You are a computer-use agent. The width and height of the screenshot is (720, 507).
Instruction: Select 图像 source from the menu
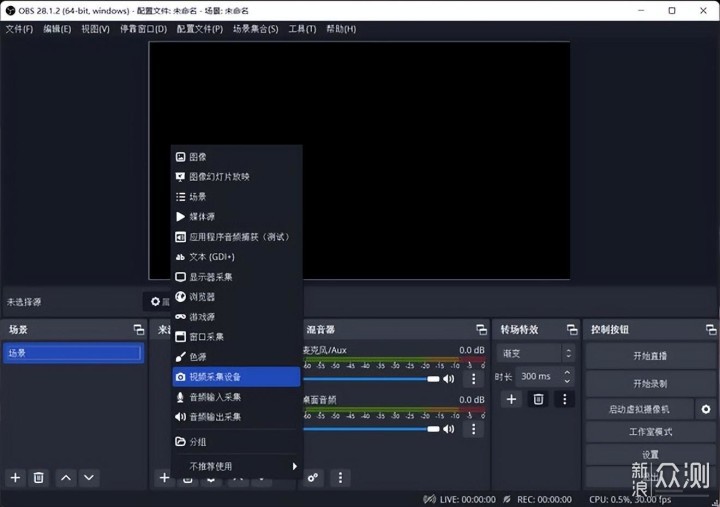(x=236, y=157)
